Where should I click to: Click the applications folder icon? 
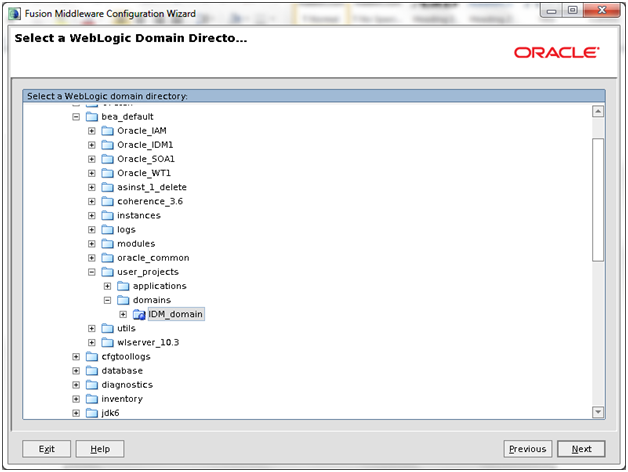point(123,286)
